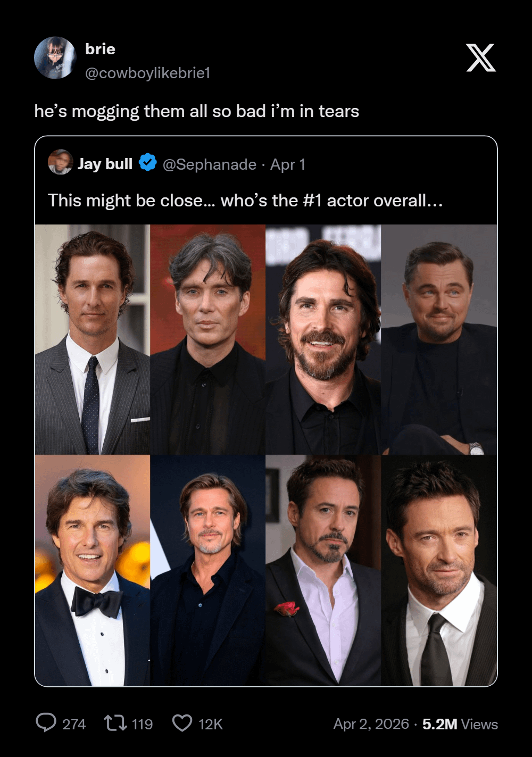Open the @Sephanade handle
The width and height of the screenshot is (532, 757).
210,164
